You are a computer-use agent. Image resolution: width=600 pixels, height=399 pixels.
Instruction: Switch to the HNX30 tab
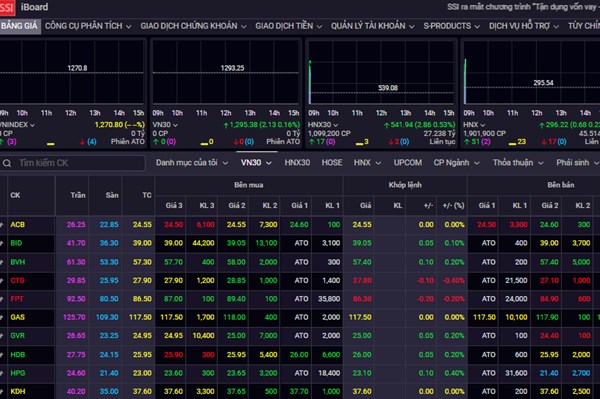click(297, 163)
